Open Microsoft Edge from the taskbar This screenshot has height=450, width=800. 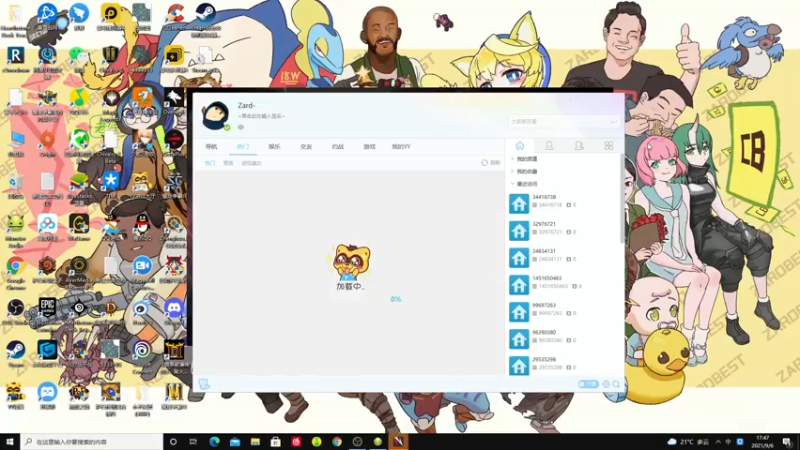tap(214, 441)
